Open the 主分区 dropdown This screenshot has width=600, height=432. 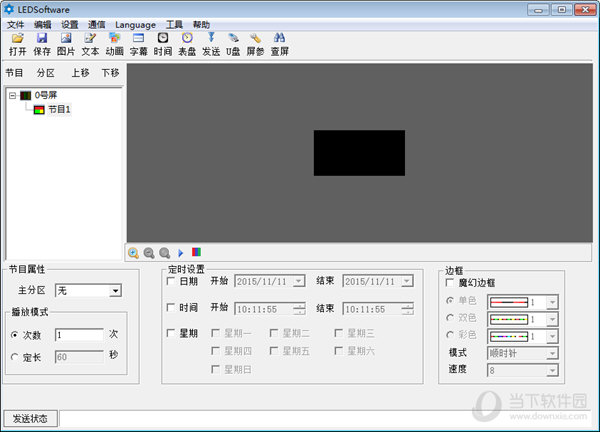pyautogui.click(x=115, y=291)
